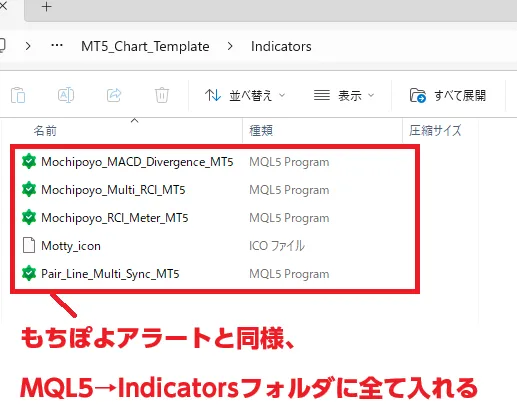This screenshot has height=411, width=517.
Task: Click the rename icon in toolbar
Action: [66, 95]
